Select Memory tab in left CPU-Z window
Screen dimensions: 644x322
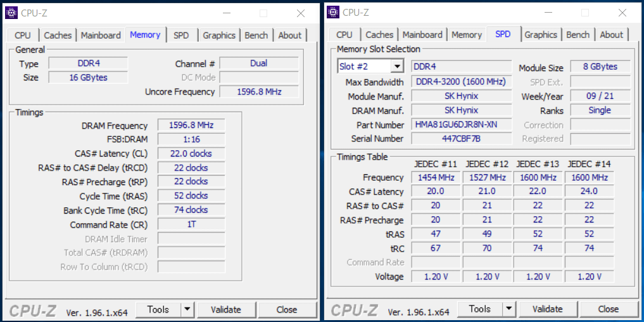145,34
